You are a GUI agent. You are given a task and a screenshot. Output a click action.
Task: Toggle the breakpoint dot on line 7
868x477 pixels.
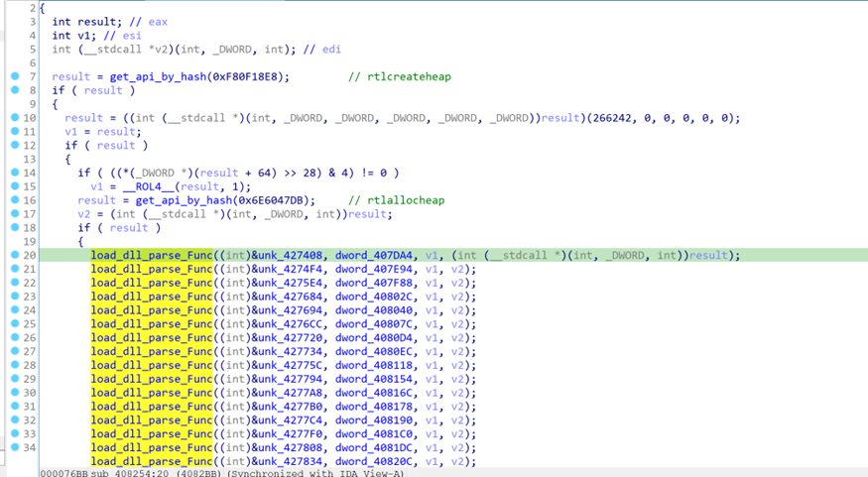[15, 77]
